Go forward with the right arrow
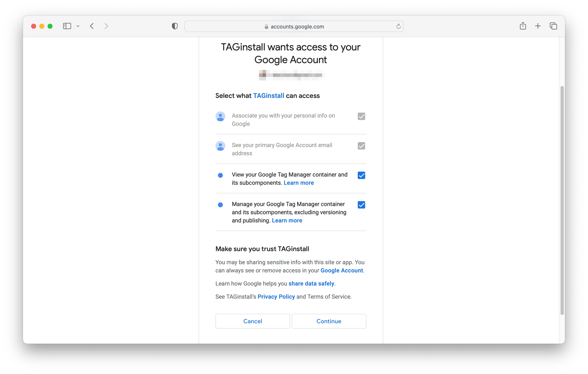Image resolution: width=588 pixels, height=374 pixels. click(106, 26)
